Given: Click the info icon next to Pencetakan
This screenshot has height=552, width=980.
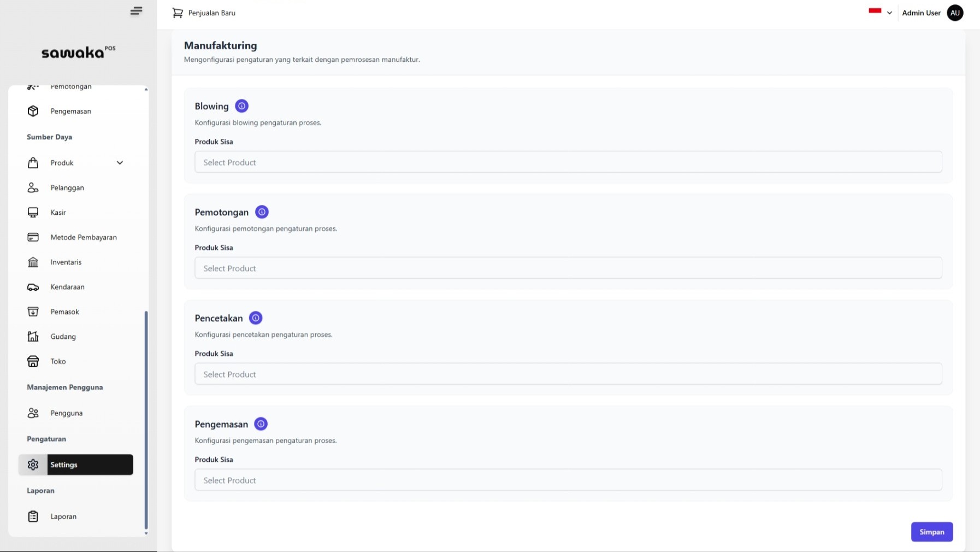Looking at the screenshot, I should coord(255,318).
